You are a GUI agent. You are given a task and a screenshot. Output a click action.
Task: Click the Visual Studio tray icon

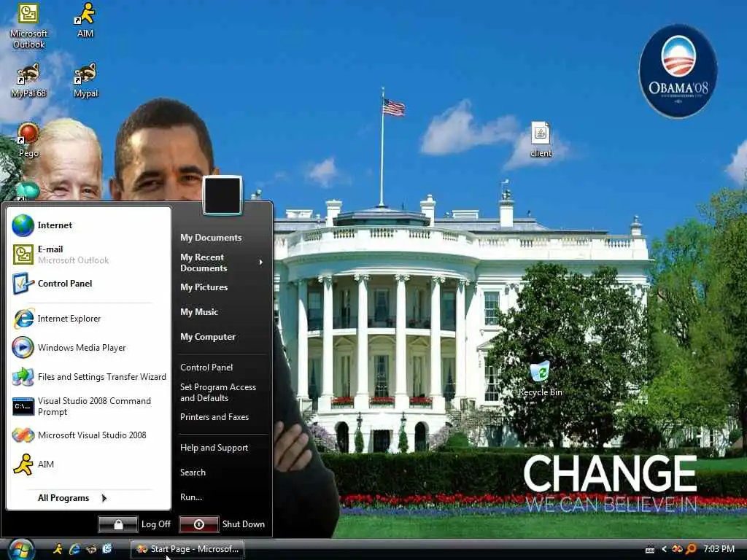pos(676,549)
